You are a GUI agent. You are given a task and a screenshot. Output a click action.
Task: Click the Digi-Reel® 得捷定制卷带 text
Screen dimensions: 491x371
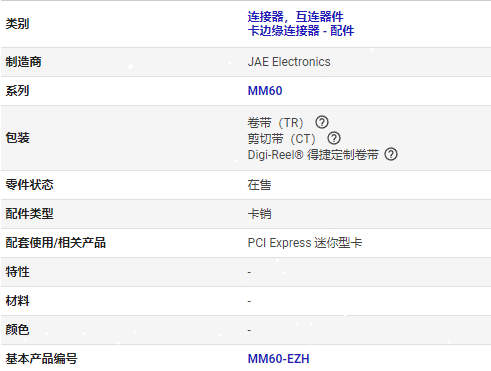[x=313, y=155]
